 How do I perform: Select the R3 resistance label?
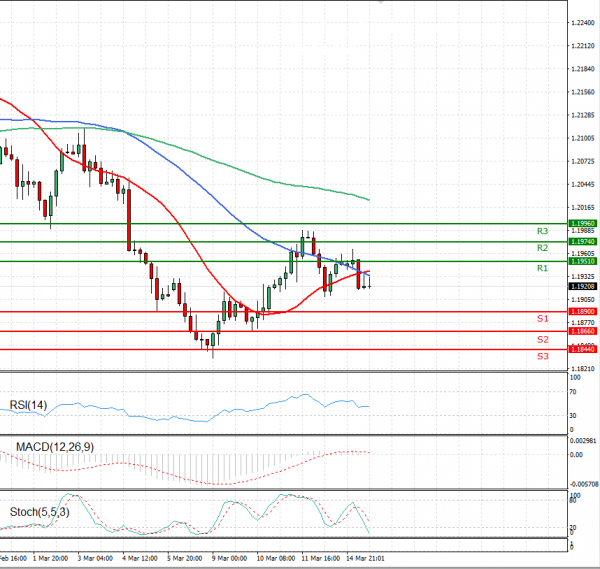542,231
